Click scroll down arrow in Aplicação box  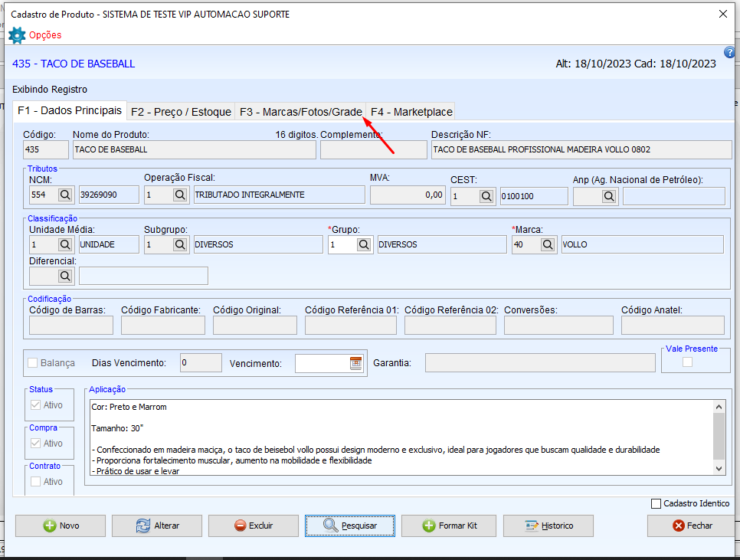tap(719, 469)
